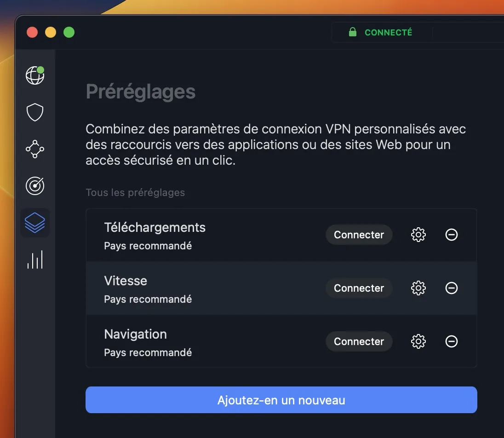The image size is (504, 438).
Task: Select the stacked layers presets icon
Action: click(35, 223)
